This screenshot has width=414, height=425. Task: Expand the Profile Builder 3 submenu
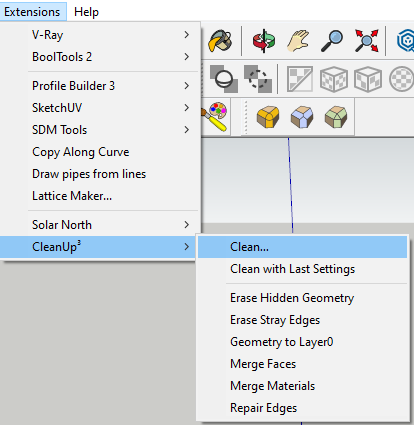tap(100, 86)
